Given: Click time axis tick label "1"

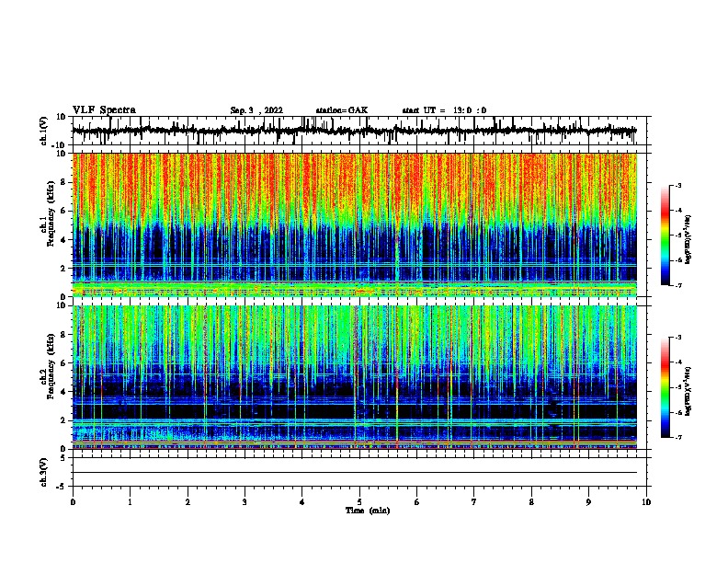Looking at the screenshot, I should tap(130, 502).
